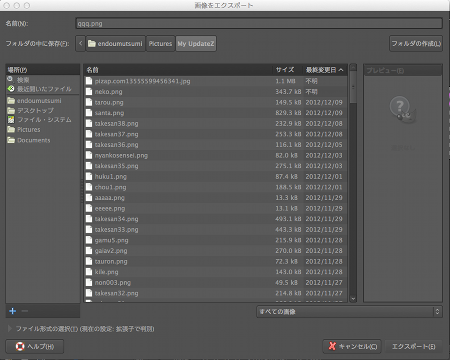
Task: Open recently used files in sidebar
Action: [x=43, y=89]
